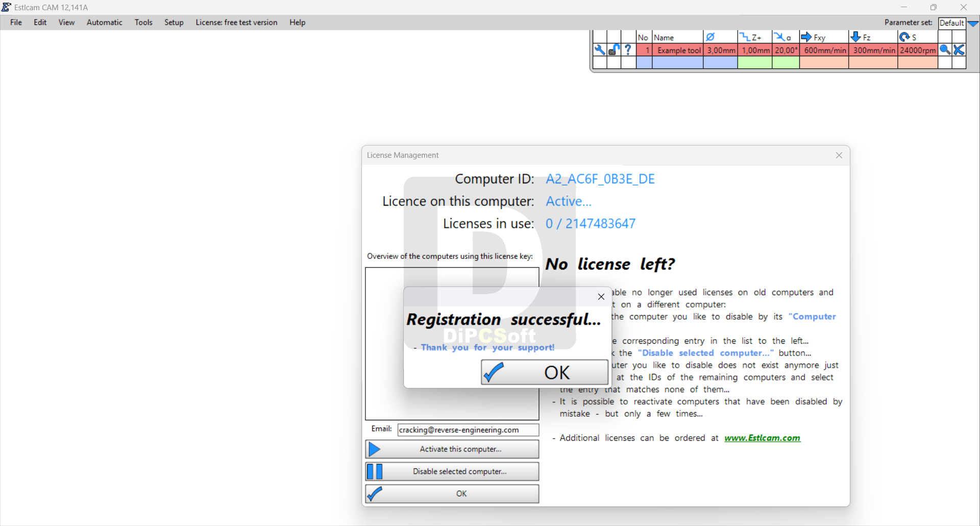Screen dimensions: 980x526
Task: Open the License: free test version menu
Action: tap(236, 22)
